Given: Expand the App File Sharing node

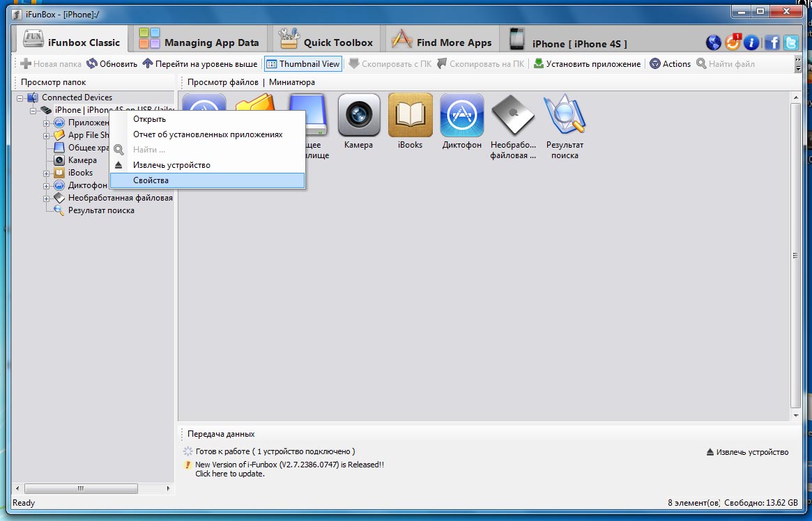Looking at the screenshot, I should pos(46,136).
